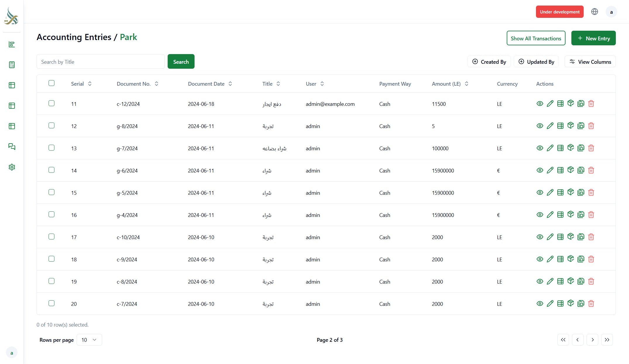Select the checkbox for serial 14
The height and width of the screenshot is (364, 629).
[51, 170]
